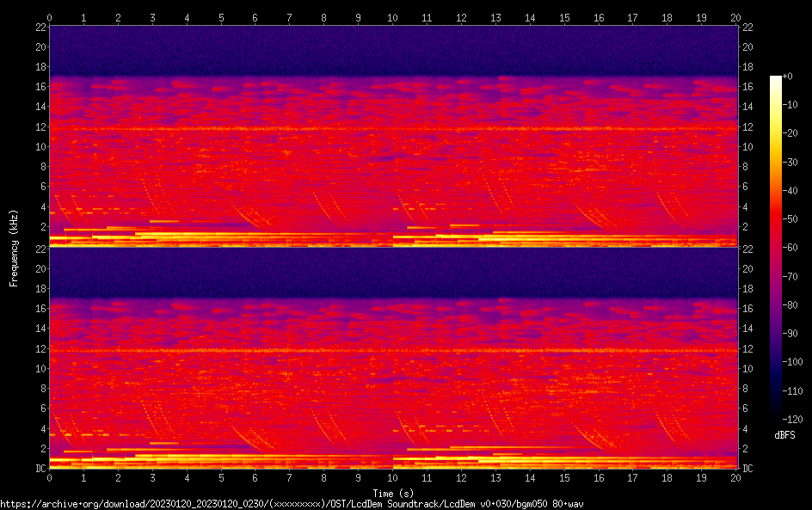Click the 22 kHz label at top-left corner
Screen dimensions: 812x510
[39, 28]
